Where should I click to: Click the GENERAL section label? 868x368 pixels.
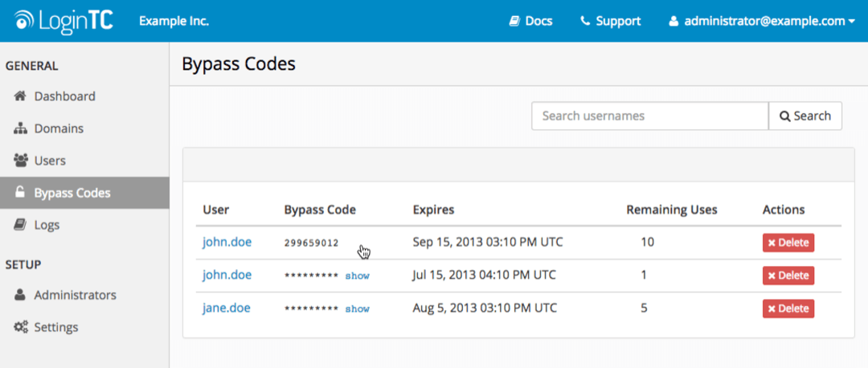click(x=31, y=66)
